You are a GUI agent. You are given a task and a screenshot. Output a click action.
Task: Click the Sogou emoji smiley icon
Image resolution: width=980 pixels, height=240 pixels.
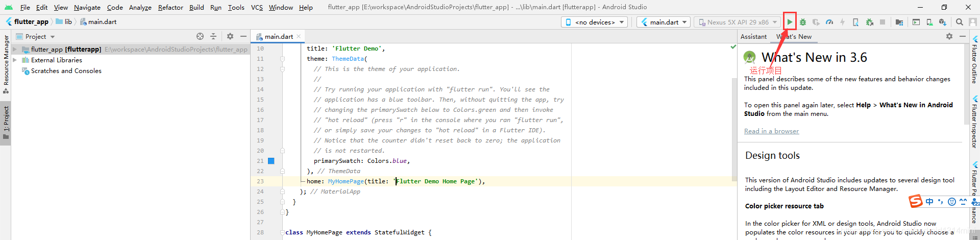(x=951, y=201)
